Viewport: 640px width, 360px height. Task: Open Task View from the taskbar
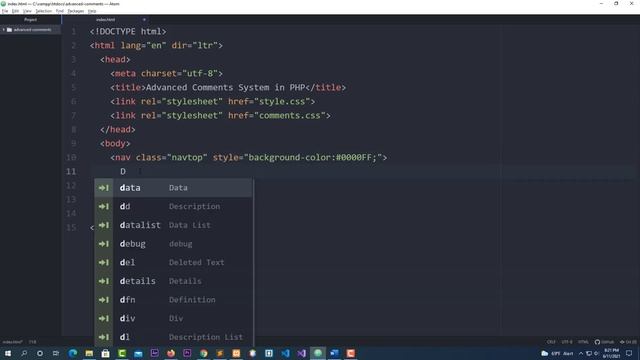point(56,353)
